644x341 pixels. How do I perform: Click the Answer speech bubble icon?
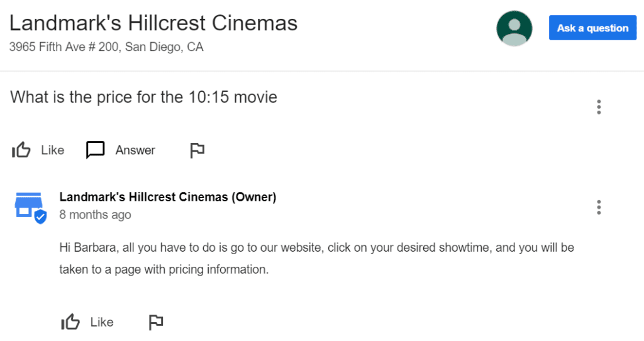[96, 150]
